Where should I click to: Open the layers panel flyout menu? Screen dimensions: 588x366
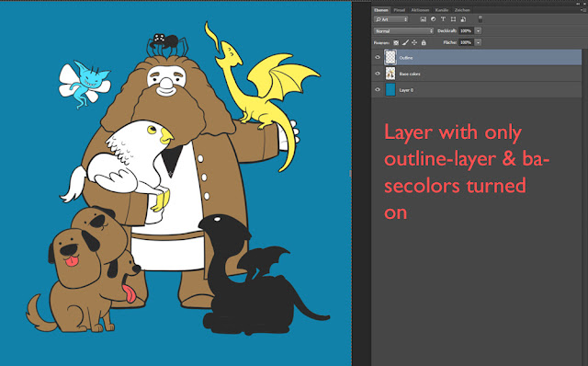pos(582,10)
